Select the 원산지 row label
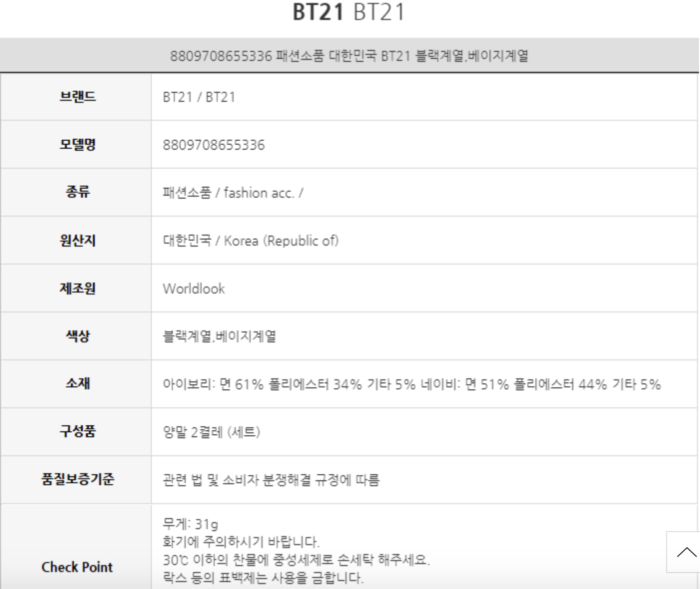 click(x=77, y=241)
